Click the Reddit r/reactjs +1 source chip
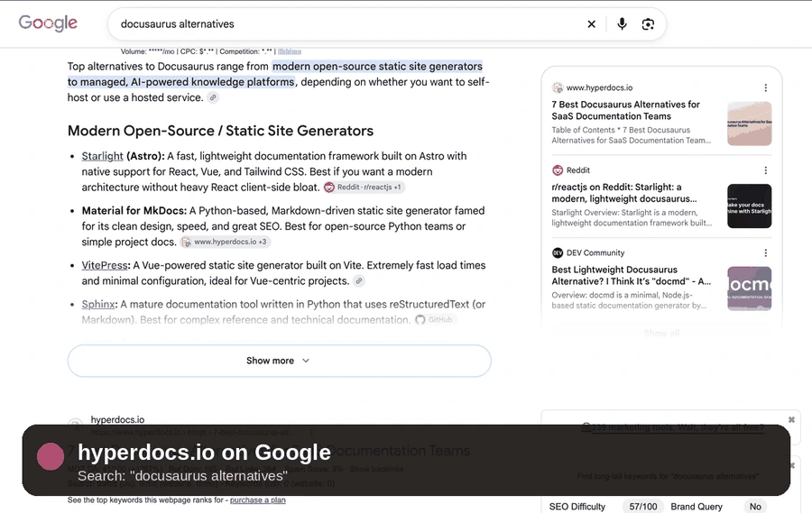Screen dimensions: 812x513 point(364,187)
